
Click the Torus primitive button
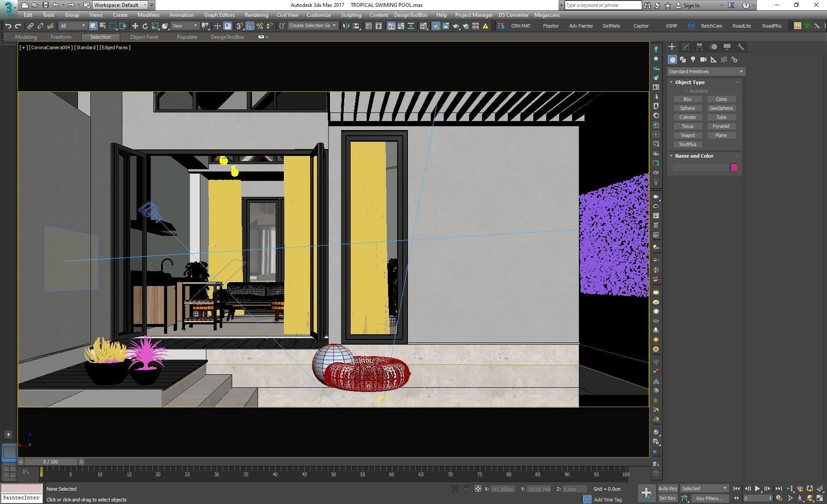(687, 126)
